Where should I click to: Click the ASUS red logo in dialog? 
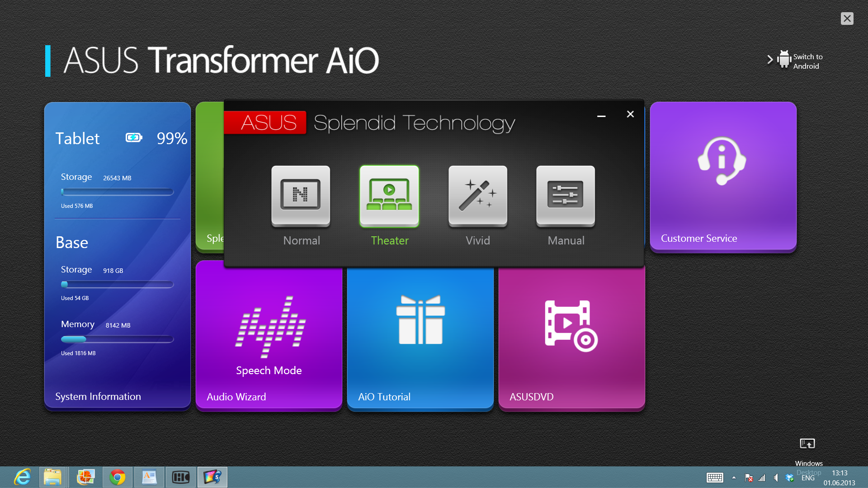pos(265,122)
